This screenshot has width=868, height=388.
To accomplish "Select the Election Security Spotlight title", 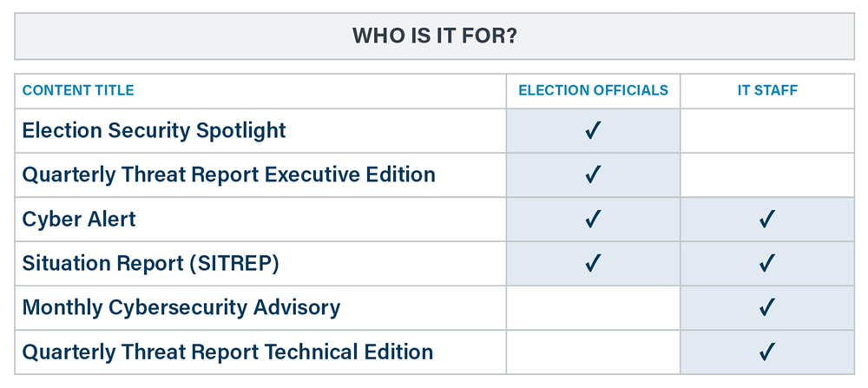I will pos(154,130).
